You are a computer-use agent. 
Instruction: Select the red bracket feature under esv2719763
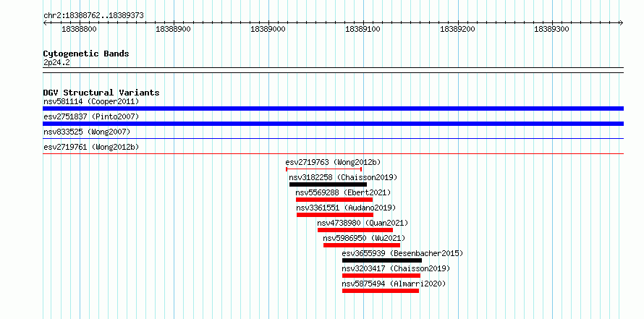coord(323,169)
